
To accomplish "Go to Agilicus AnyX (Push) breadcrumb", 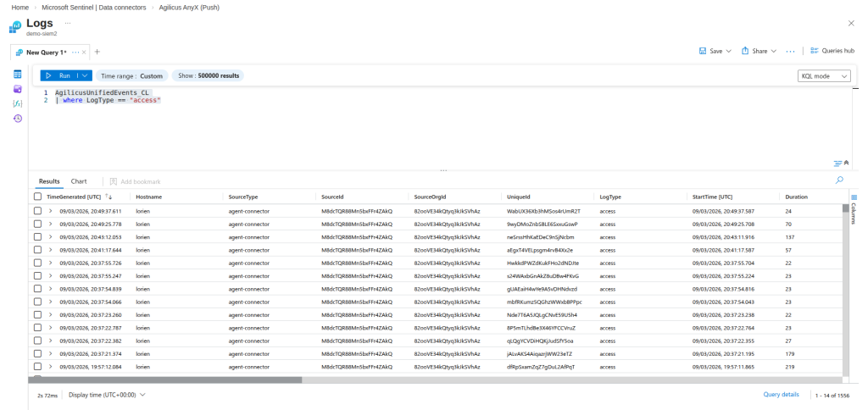I will pos(187,7).
